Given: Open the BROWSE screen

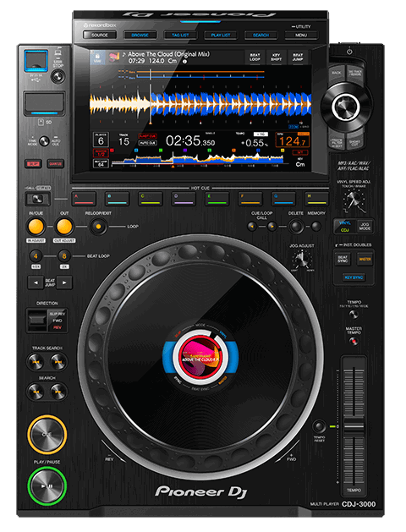Looking at the screenshot, I should pyautogui.click(x=140, y=35).
